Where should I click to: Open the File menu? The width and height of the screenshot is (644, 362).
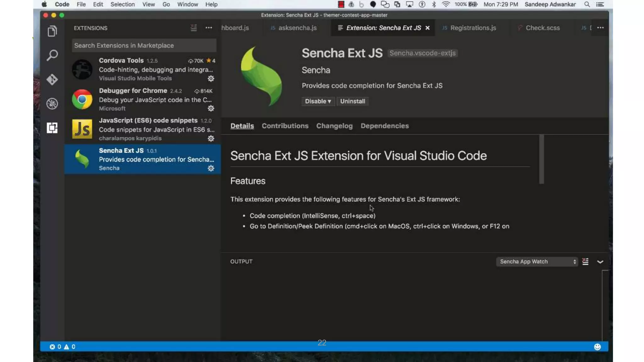(81, 4)
